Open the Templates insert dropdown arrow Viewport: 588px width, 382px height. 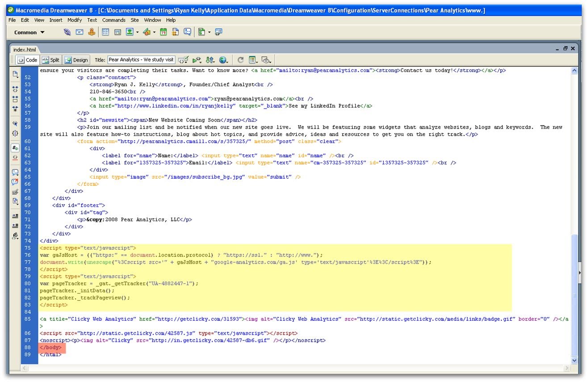(x=209, y=32)
